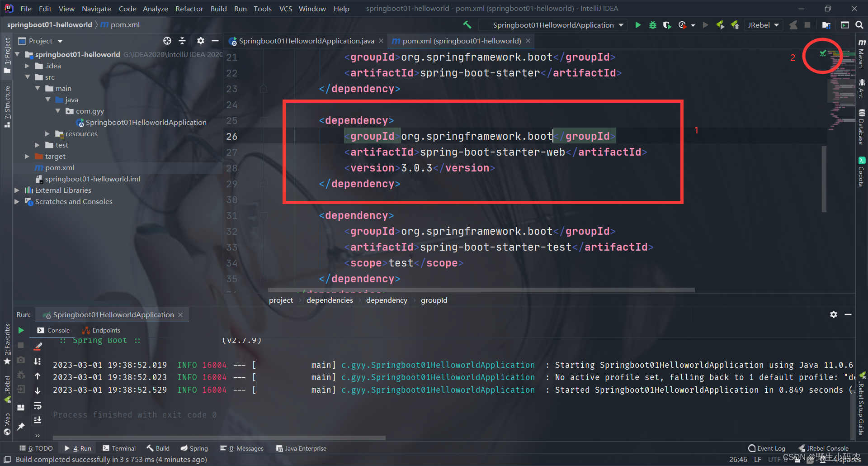Clear console output with eraser icon
868x466 pixels.
click(x=38, y=347)
